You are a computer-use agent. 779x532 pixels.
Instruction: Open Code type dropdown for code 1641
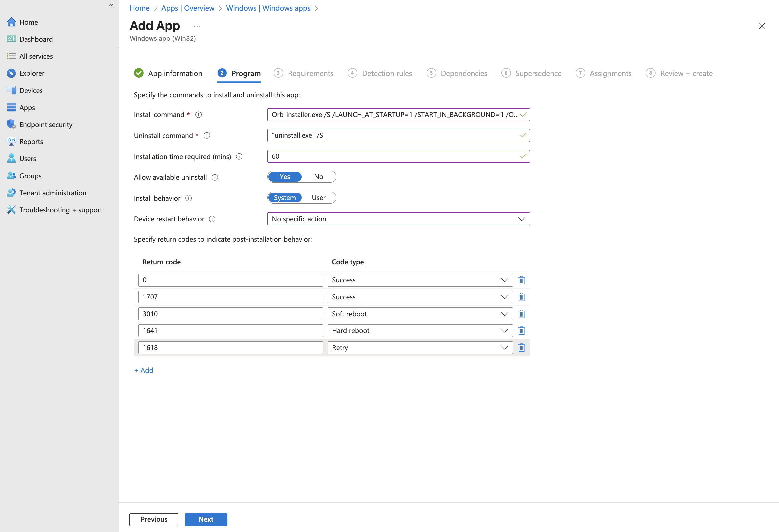[x=420, y=331]
